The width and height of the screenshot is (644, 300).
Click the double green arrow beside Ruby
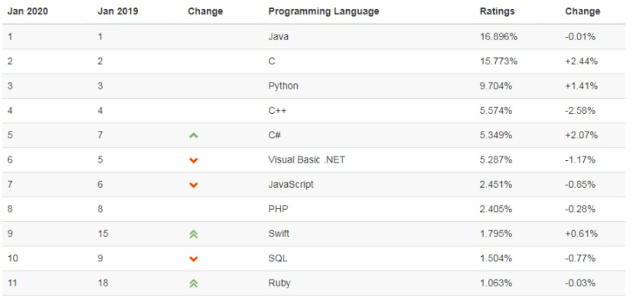[193, 284]
